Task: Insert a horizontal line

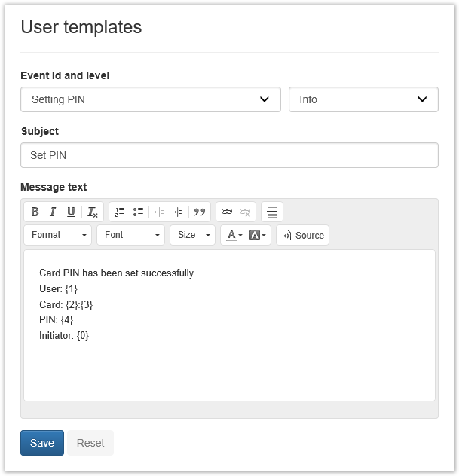Action: tap(272, 212)
